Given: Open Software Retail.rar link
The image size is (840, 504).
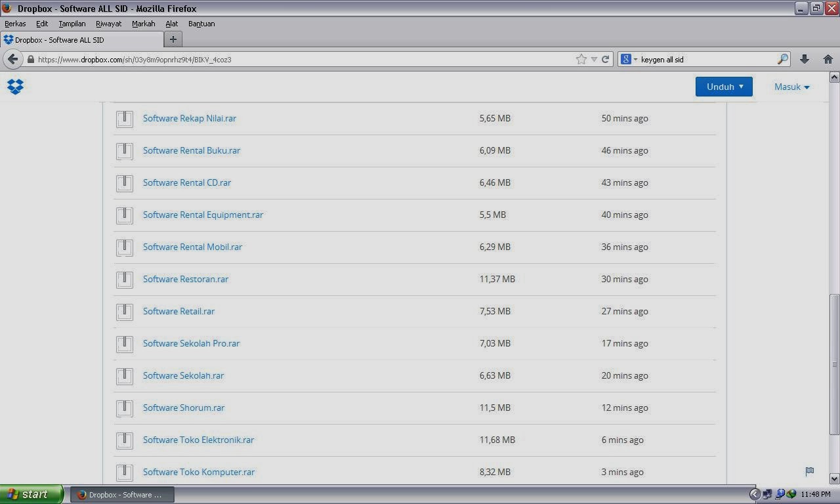Looking at the screenshot, I should [x=178, y=311].
